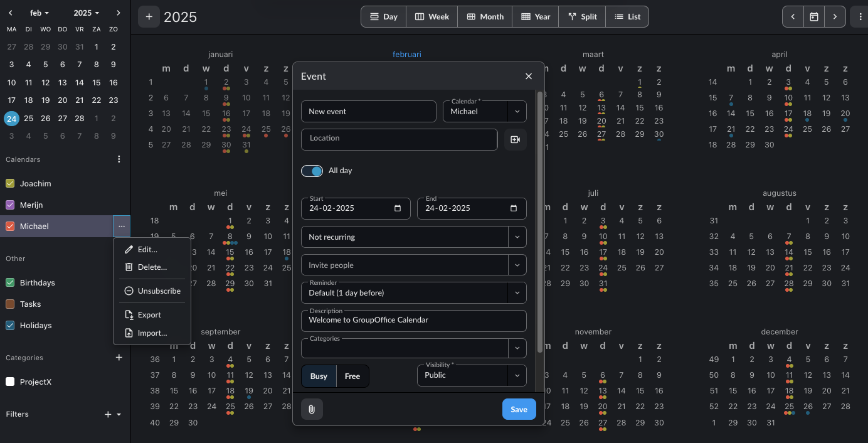The image size is (868, 443).
Task: Open today's date calendar icon
Action: point(813,17)
